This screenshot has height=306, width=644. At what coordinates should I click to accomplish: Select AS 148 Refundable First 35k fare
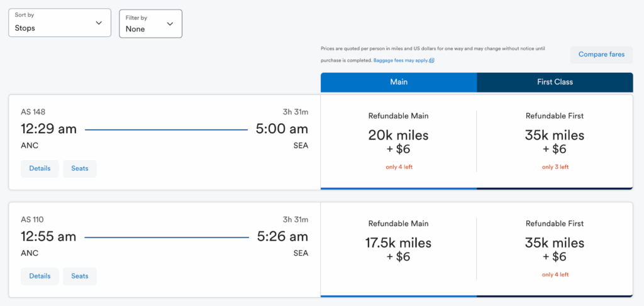point(555,141)
